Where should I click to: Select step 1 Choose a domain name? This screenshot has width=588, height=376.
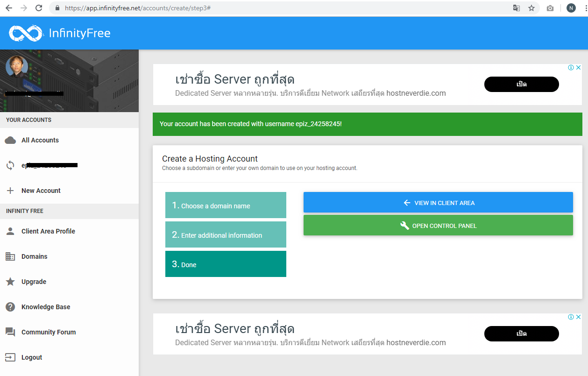coord(226,205)
